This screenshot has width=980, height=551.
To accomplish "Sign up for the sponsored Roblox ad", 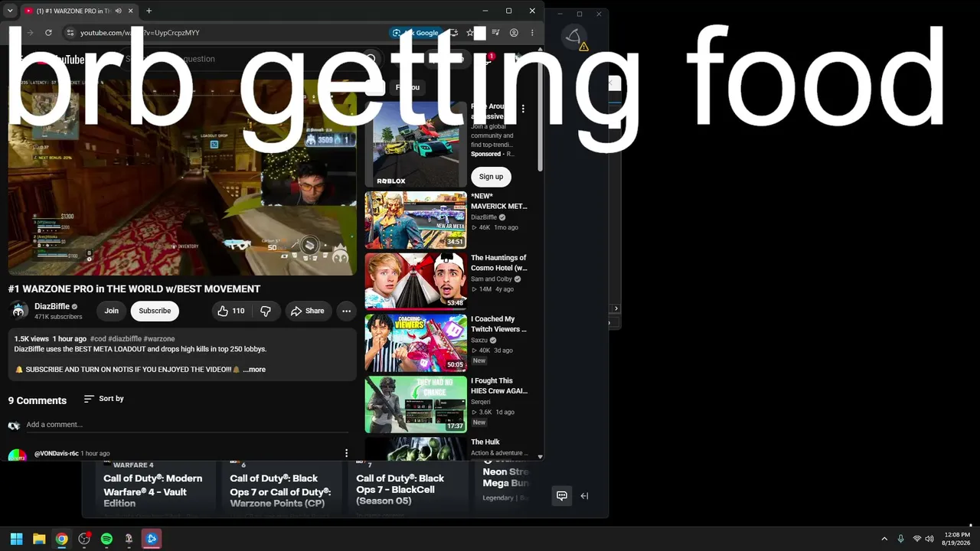I will pos(491,177).
